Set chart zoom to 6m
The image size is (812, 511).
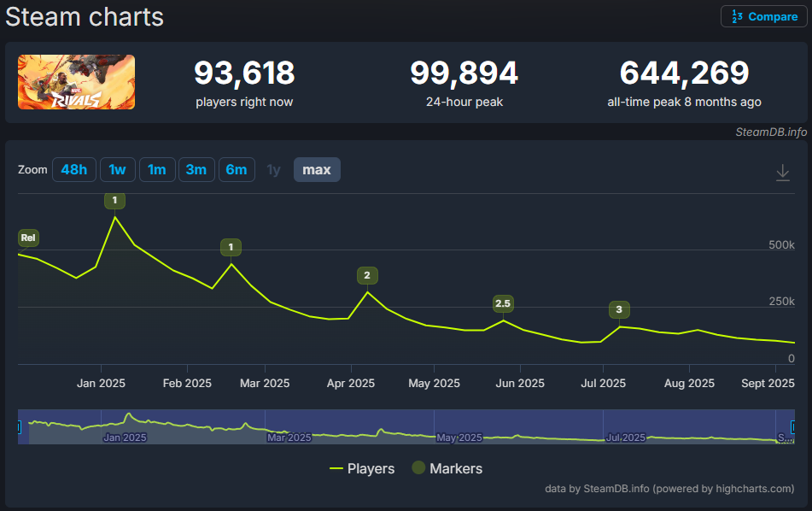click(x=237, y=169)
